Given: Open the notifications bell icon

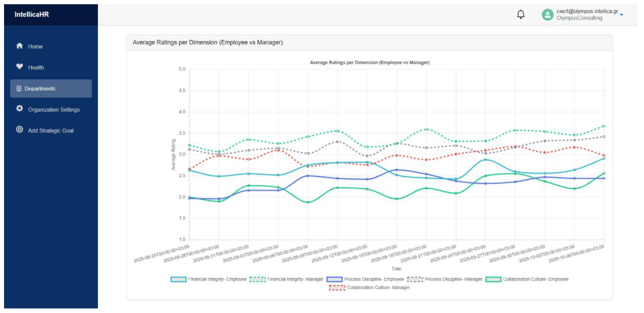Looking at the screenshot, I should tap(520, 14).
